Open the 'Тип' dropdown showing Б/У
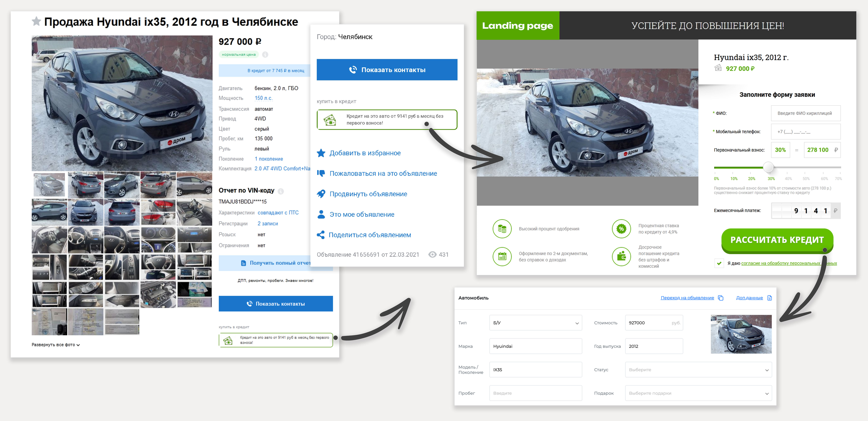868x421 pixels. click(x=535, y=323)
